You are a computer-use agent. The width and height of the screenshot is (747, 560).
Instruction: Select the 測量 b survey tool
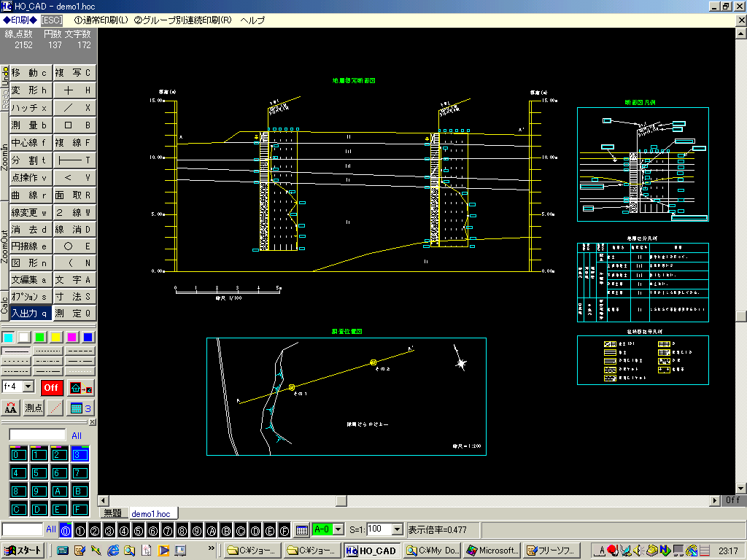[31, 125]
